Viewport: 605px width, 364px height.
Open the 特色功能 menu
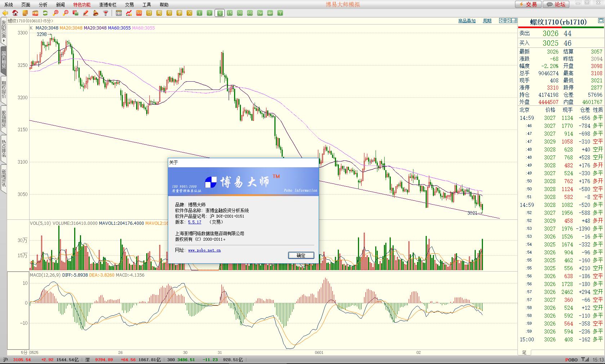(82, 5)
